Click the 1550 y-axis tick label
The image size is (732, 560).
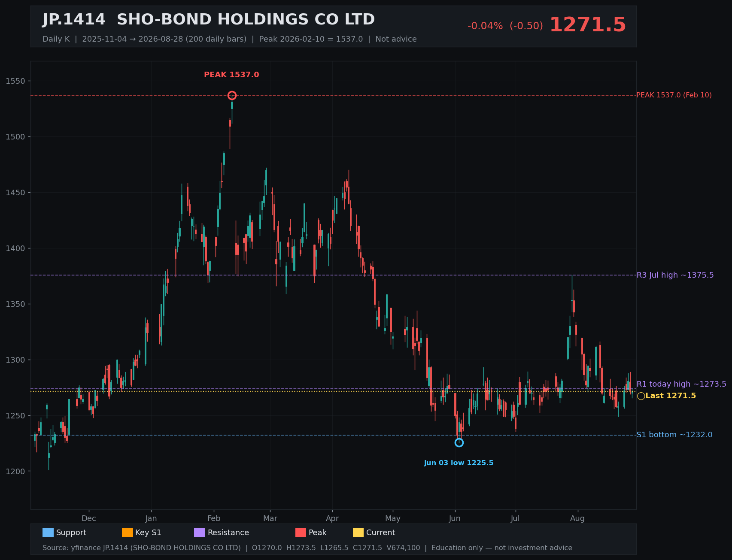(15, 81)
